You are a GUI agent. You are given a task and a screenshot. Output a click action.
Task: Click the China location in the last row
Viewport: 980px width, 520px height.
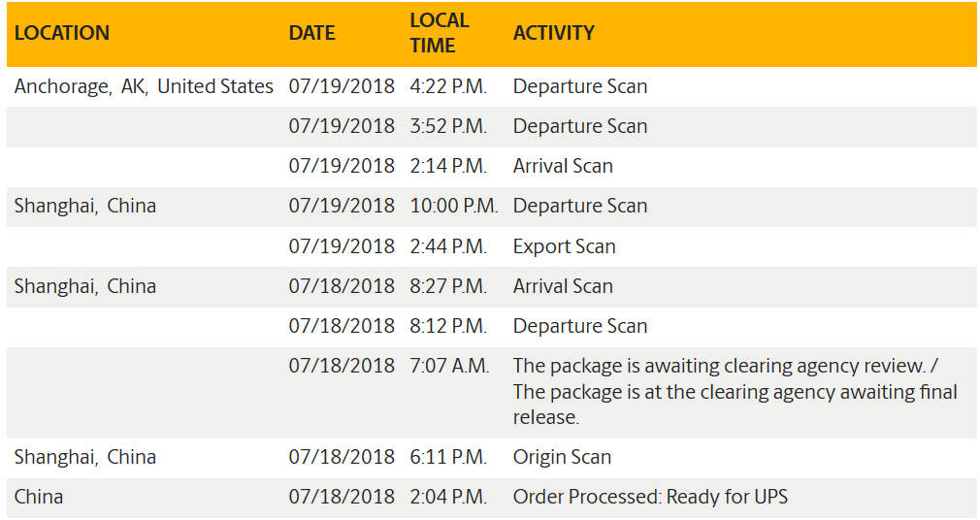pyautogui.click(x=39, y=497)
